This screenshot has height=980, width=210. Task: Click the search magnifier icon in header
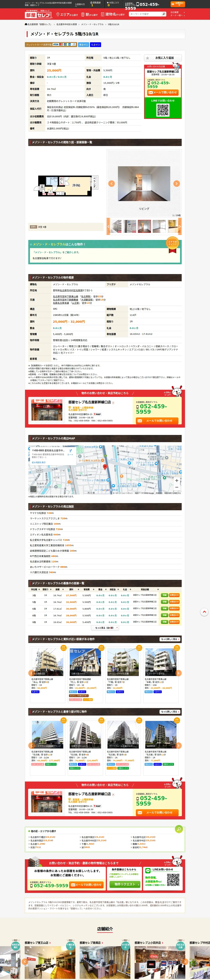coord(164,14)
